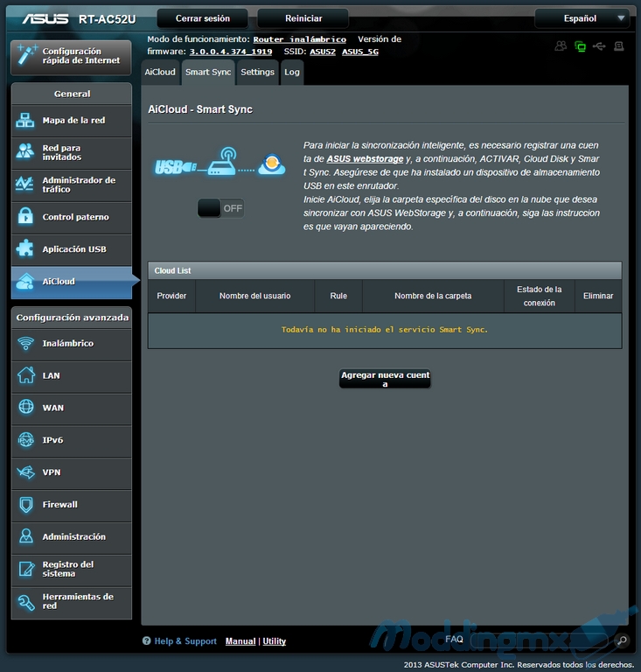Click the Cerrar sesión button
The width and height of the screenshot is (641, 672).
coord(203,18)
